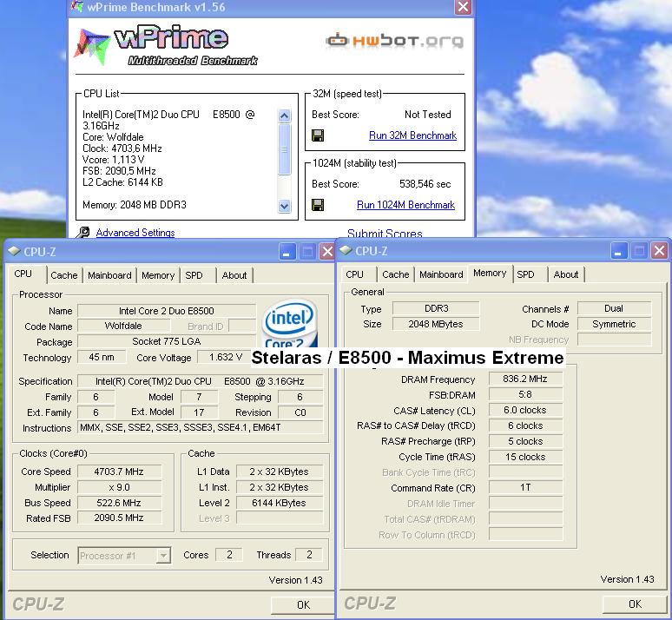The height and width of the screenshot is (620, 672).
Task: Click the Size 2048 MBytes field
Action: tap(437, 324)
